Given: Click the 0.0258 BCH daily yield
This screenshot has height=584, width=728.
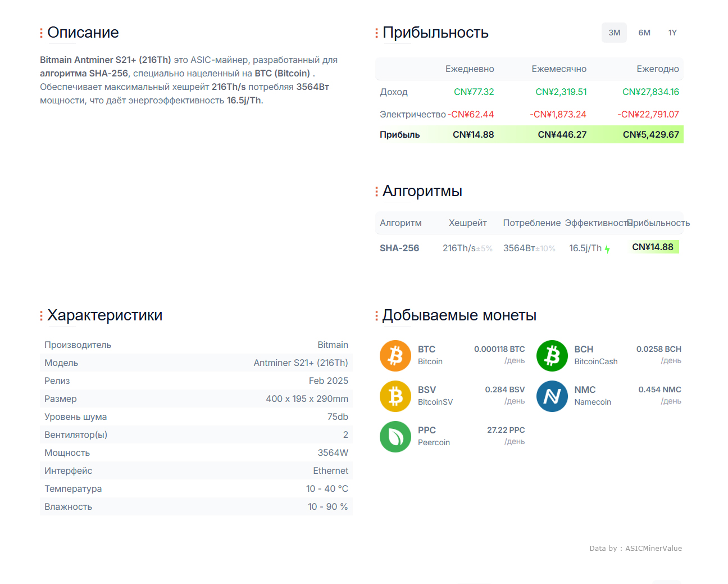Looking at the screenshot, I should click(x=659, y=349).
